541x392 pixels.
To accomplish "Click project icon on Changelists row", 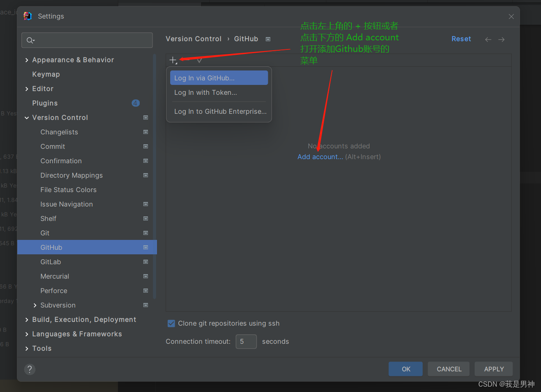I will pos(145,132).
